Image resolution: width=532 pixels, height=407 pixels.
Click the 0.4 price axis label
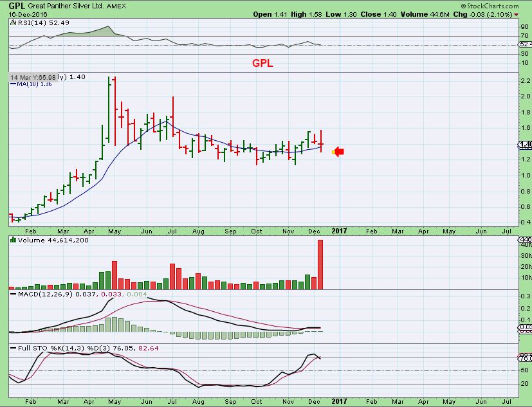[x=525, y=222]
